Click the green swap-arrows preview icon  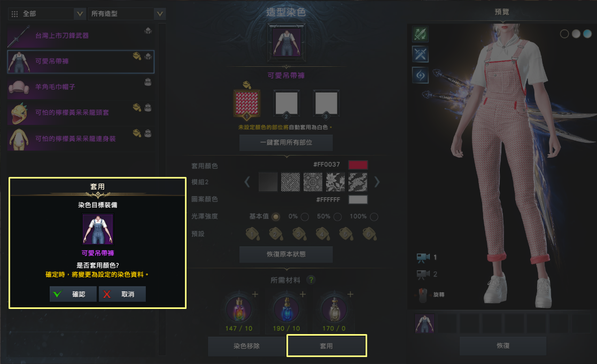pos(420,34)
